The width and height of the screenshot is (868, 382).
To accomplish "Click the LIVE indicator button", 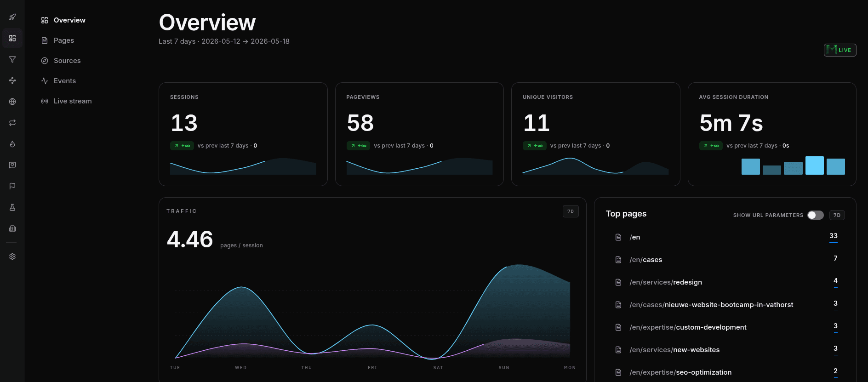I will (840, 50).
